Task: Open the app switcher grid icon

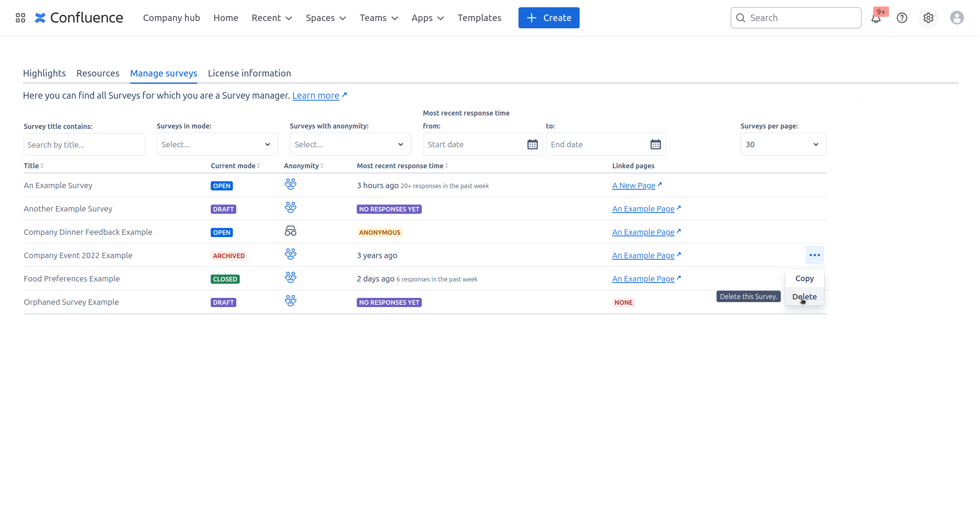Action: point(20,18)
